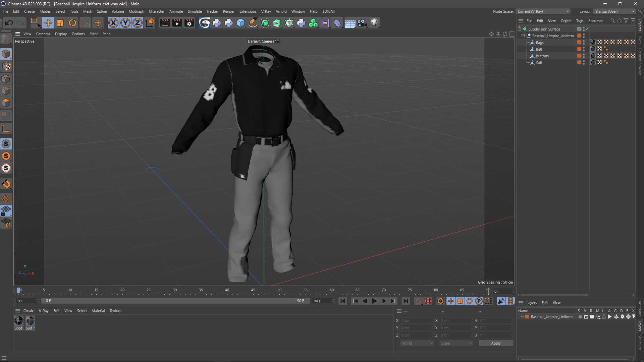Select the Boot material thumbnail

[x=19, y=321]
